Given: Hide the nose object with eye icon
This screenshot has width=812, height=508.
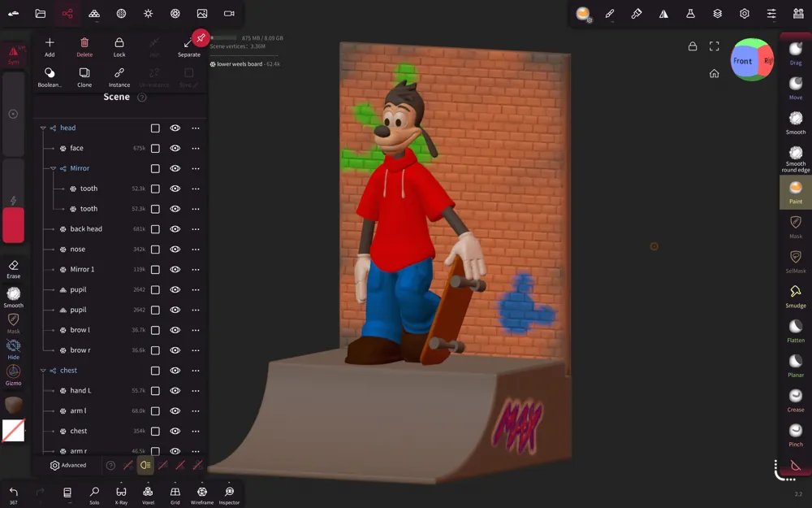Looking at the screenshot, I should [175, 250].
